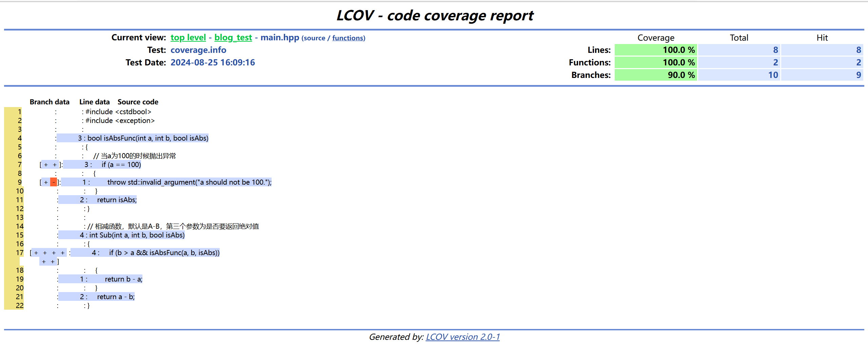Open the blog_test directory link
868x351 pixels.
click(233, 38)
